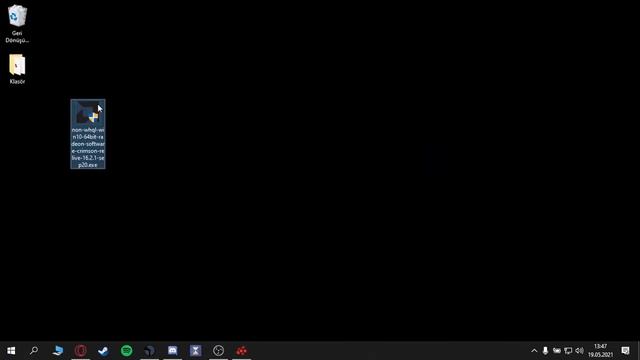Click the microphone tray icon

point(545,351)
